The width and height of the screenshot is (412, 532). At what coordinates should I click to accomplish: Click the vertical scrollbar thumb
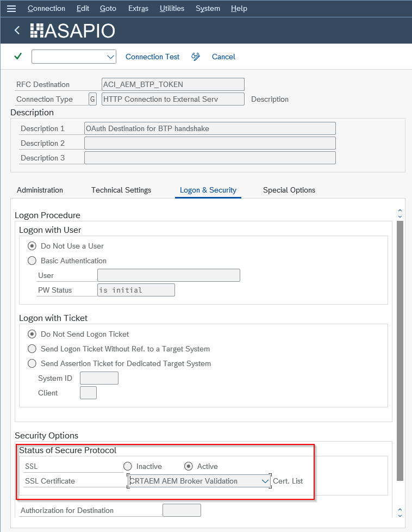(x=400, y=351)
